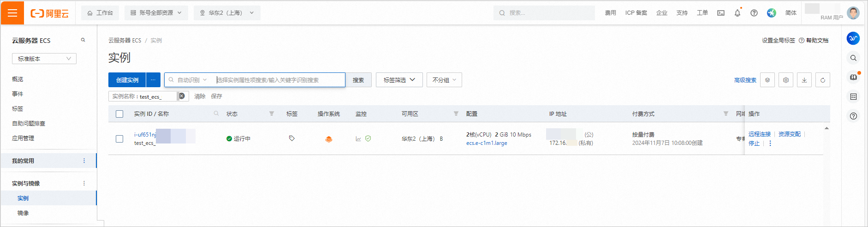Open 自助问题排查 in sidebar
This screenshot has height=227, width=868.
pos(29,123)
